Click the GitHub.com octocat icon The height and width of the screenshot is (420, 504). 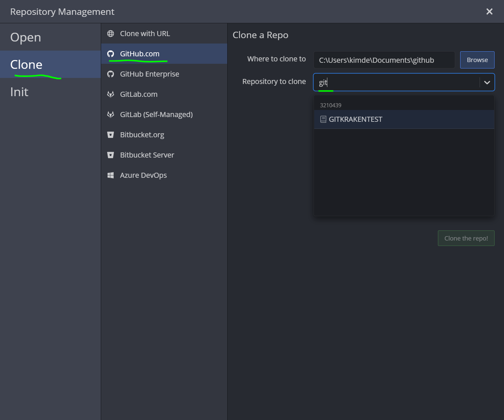pyautogui.click(x=111, y=54)
